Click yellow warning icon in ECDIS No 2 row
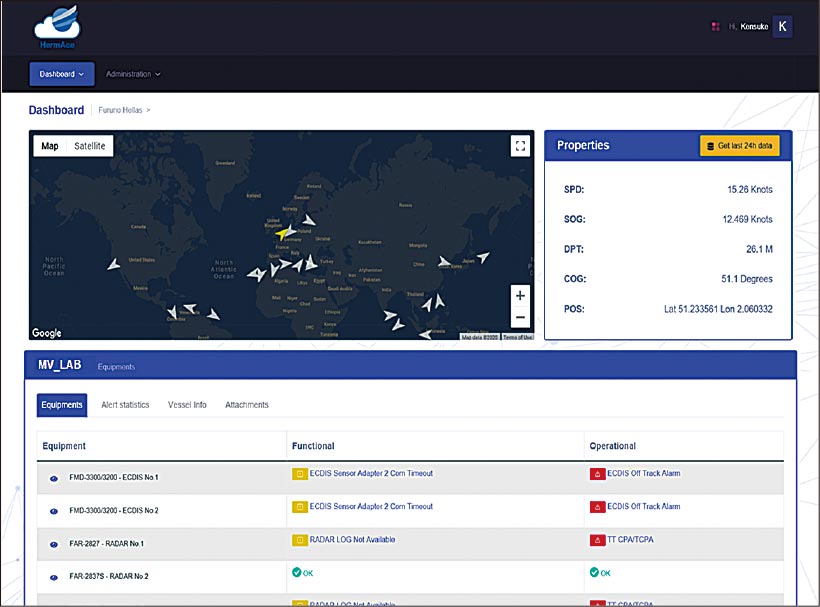 click(x=300, y=507)
